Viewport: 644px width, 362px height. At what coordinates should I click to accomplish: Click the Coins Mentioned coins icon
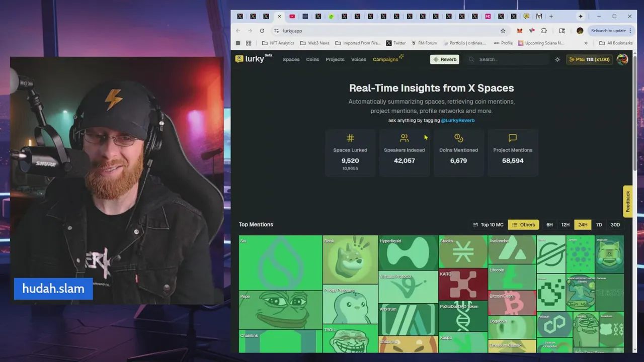tap(458, 138)
